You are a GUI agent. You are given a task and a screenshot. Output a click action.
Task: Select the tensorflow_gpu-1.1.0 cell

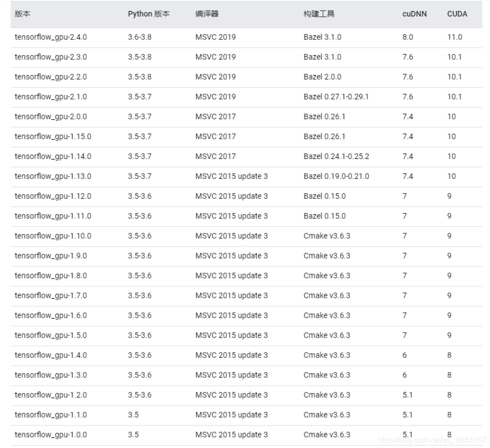tap(51, 415)
